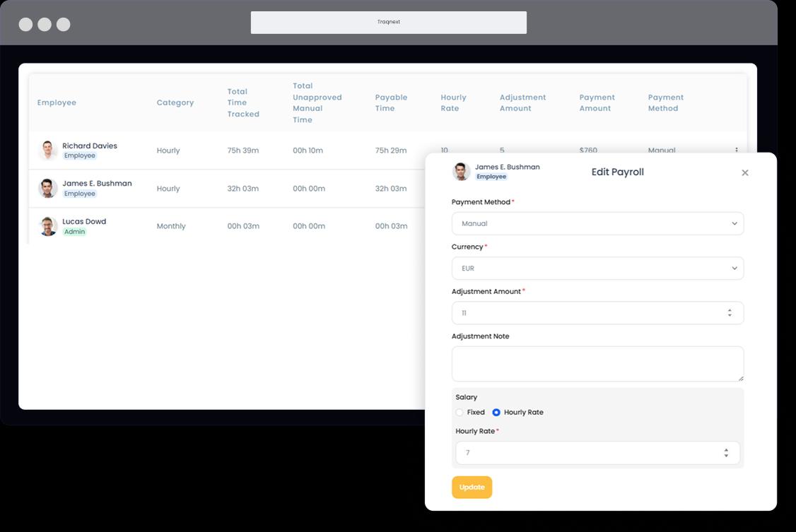This screenshot has width=796, height=532.
Task: Click employee avatar in Edit Payroll header
Action: click(461, 172)
